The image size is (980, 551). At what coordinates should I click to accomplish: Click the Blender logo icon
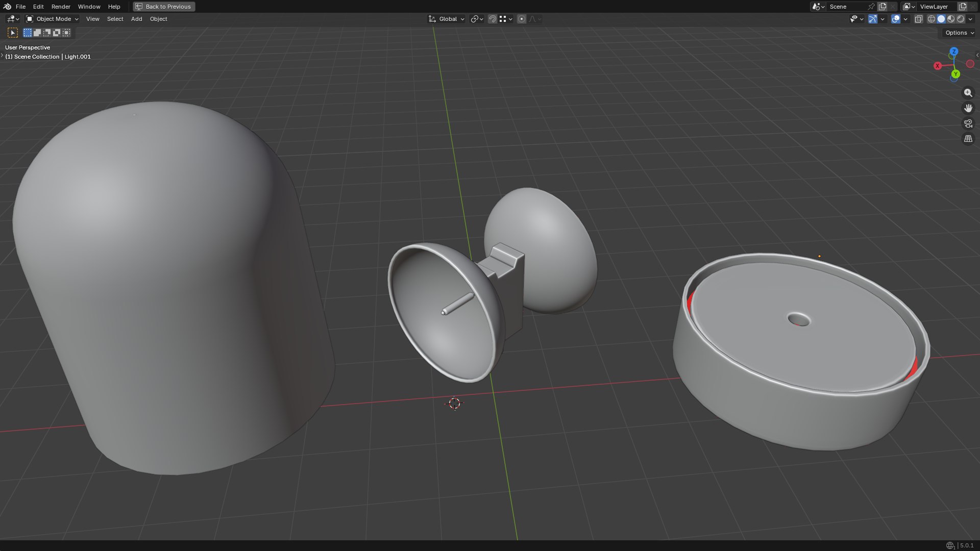tap(7, 7)
